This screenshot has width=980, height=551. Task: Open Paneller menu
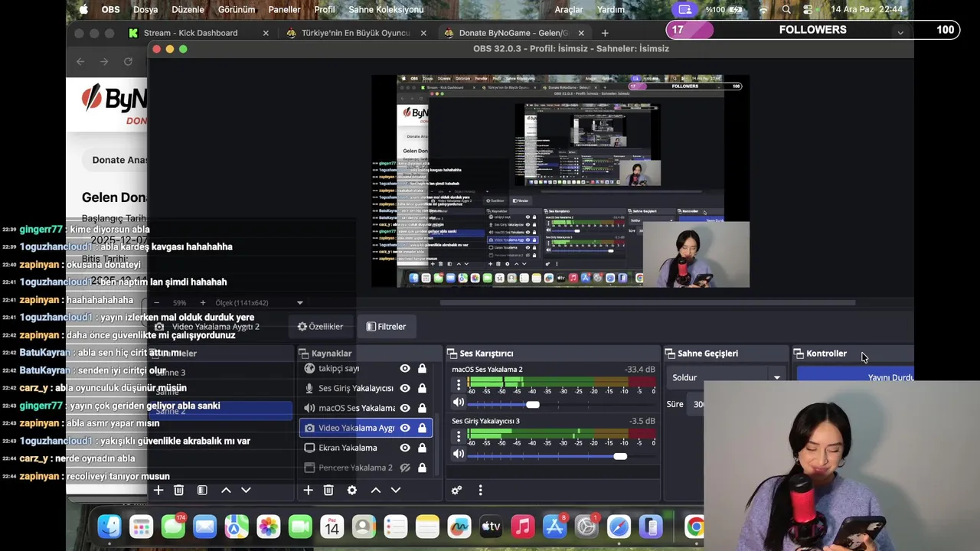click(284, 10)
